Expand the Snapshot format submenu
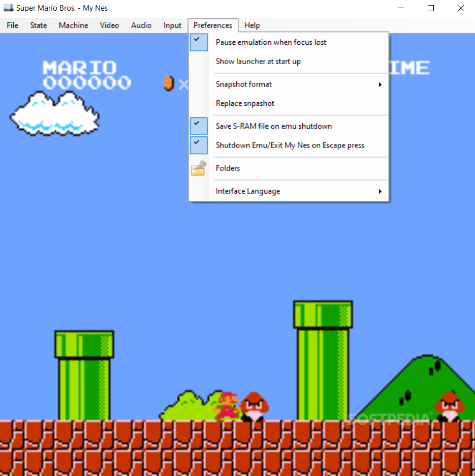This screenshot has width=475, height=476. [x=289, y=84]
